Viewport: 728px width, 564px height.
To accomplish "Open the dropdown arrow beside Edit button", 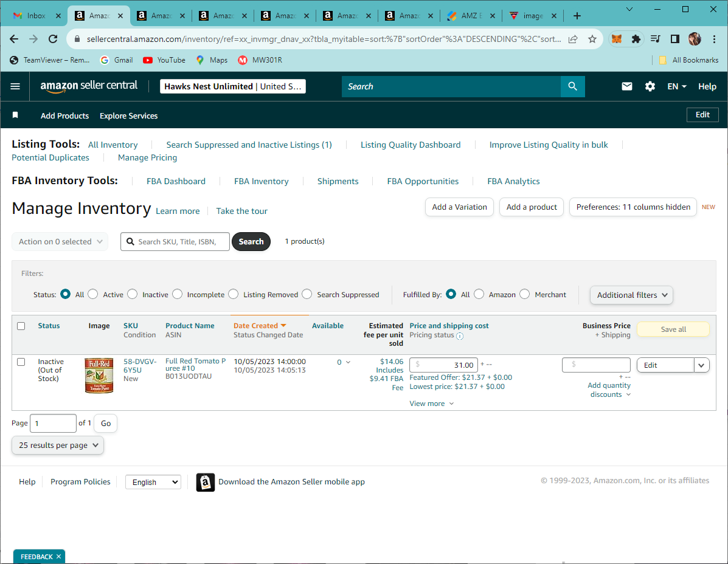I will [x=701, y=365].
